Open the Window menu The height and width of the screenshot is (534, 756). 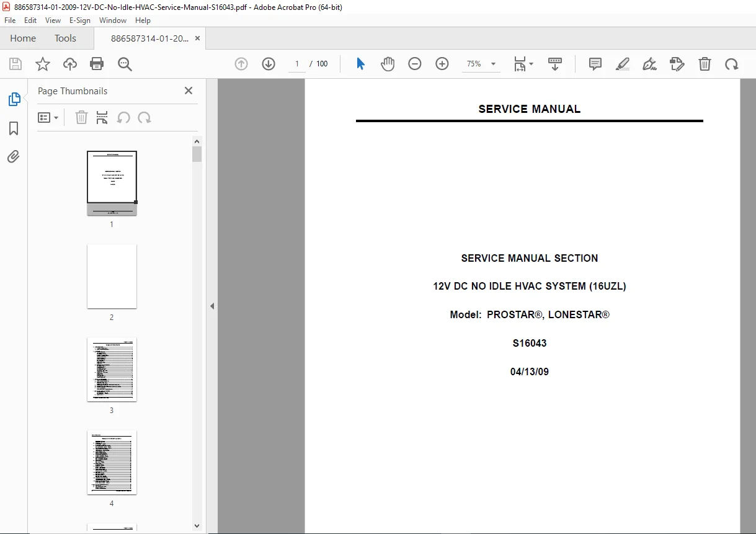point(113,20)
